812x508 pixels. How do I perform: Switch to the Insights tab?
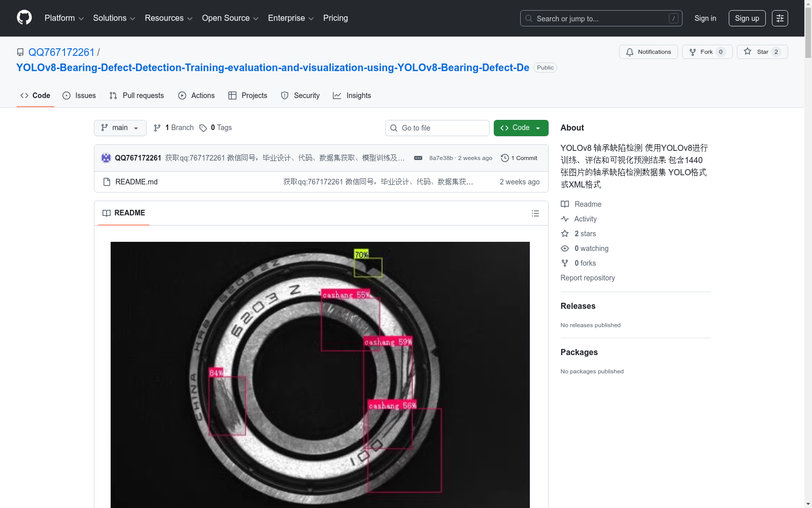(352, 96)
